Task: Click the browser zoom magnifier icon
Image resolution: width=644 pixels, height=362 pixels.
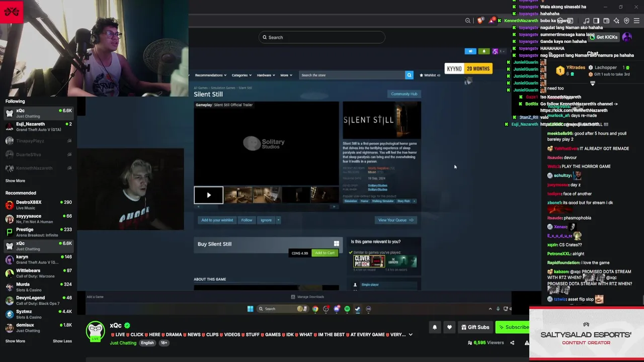Action: pos(468,21)
